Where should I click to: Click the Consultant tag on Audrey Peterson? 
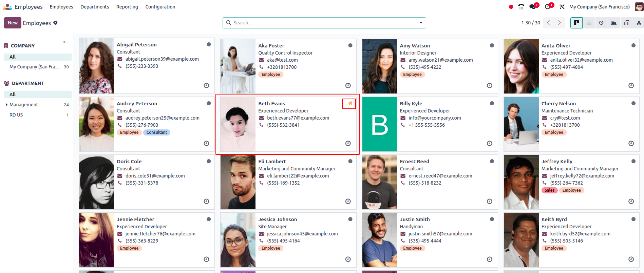(157, 132)
